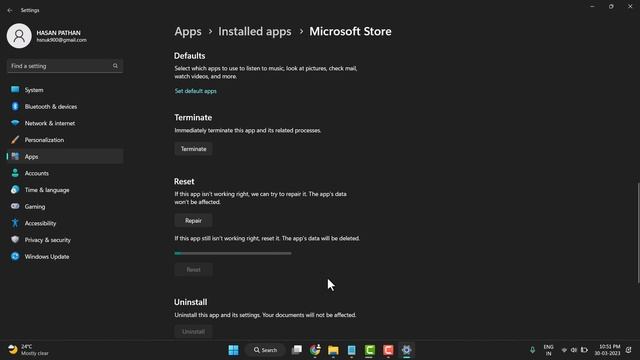The image size is (640, 360).
Task: Launch Chrome from the taskbar
Action: [x=315, y=350]
